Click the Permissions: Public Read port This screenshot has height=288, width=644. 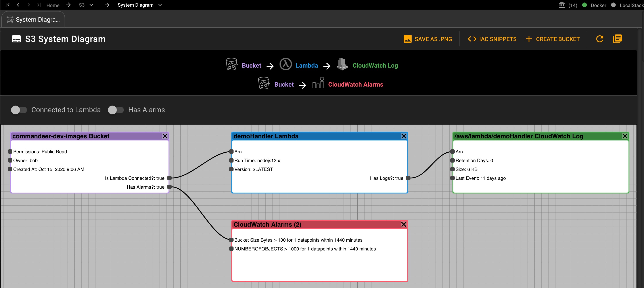pos(10,152)
